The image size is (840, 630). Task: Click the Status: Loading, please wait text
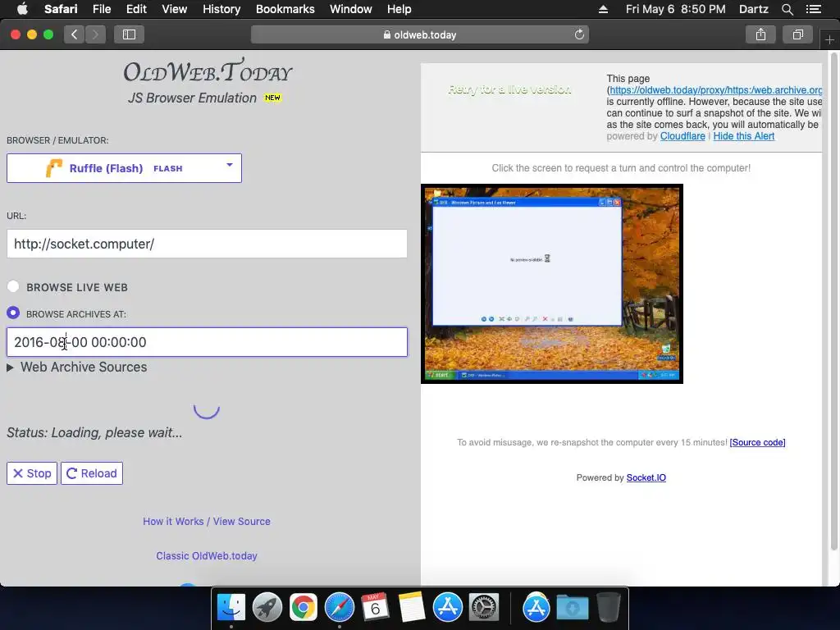coord(94,433)
